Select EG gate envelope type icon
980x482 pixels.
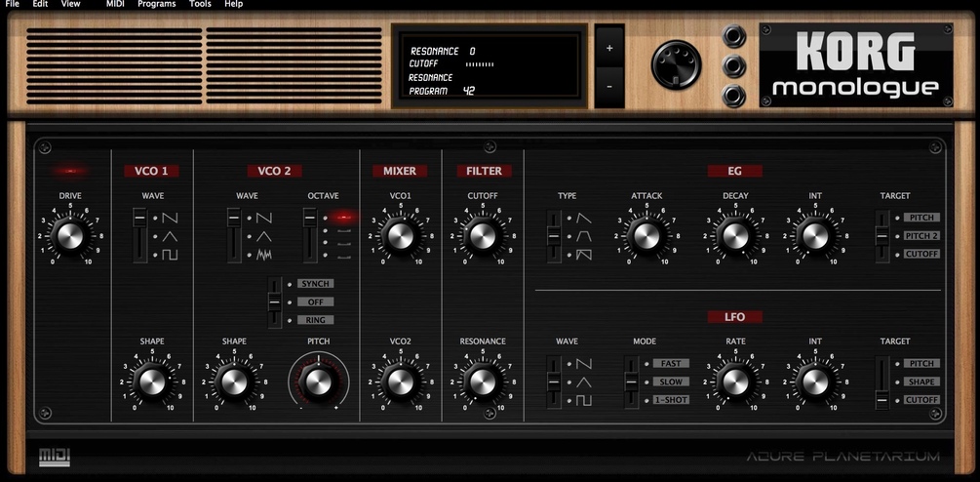(584, 255)
